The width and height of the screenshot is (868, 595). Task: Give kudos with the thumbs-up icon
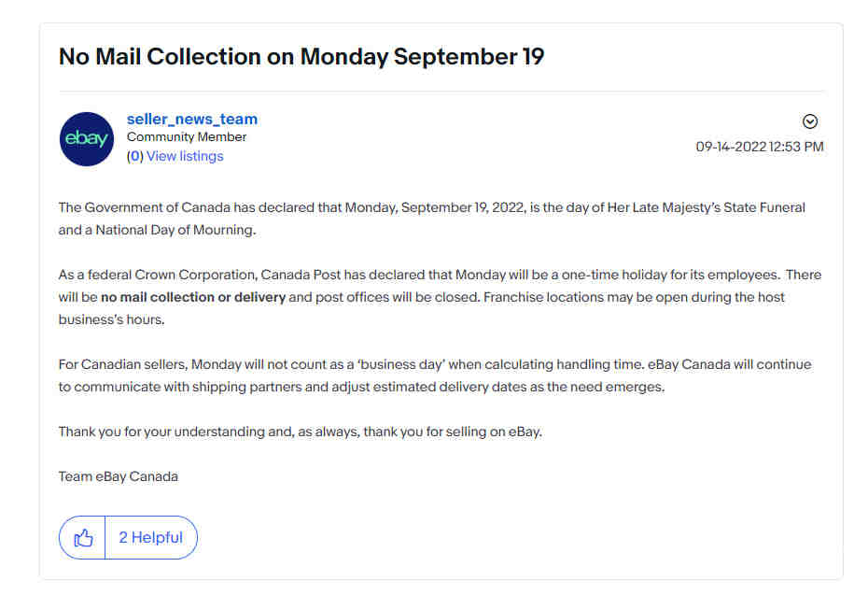[83, 538]
